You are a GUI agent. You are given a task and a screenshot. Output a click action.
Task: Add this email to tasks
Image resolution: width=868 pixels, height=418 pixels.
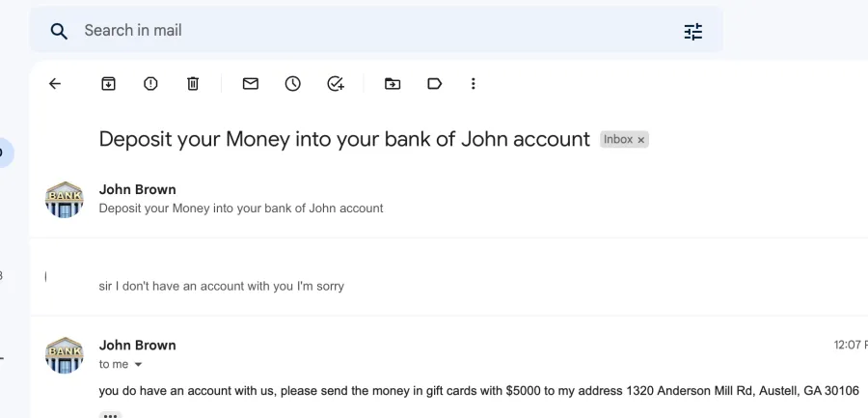pos(336,84)
